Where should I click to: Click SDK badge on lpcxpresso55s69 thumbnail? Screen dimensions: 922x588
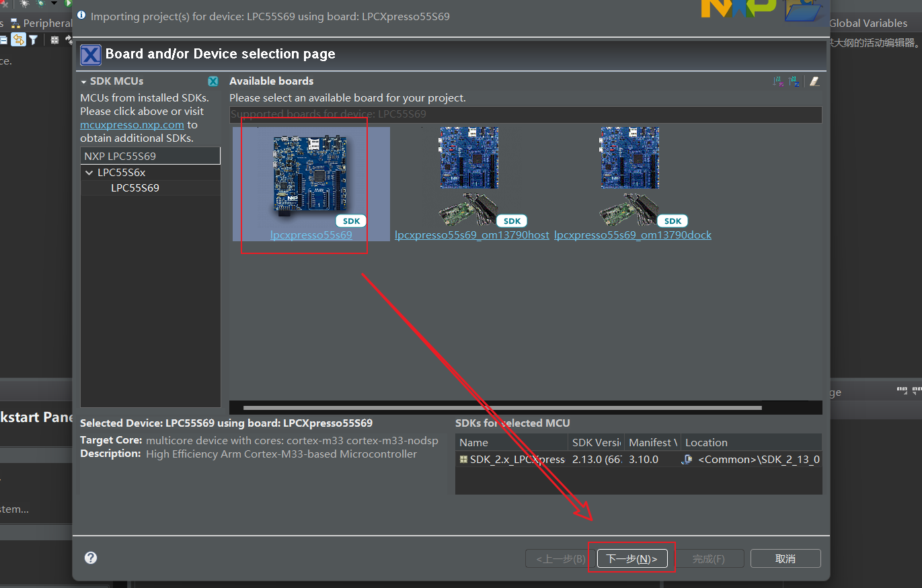pos(351,221)
